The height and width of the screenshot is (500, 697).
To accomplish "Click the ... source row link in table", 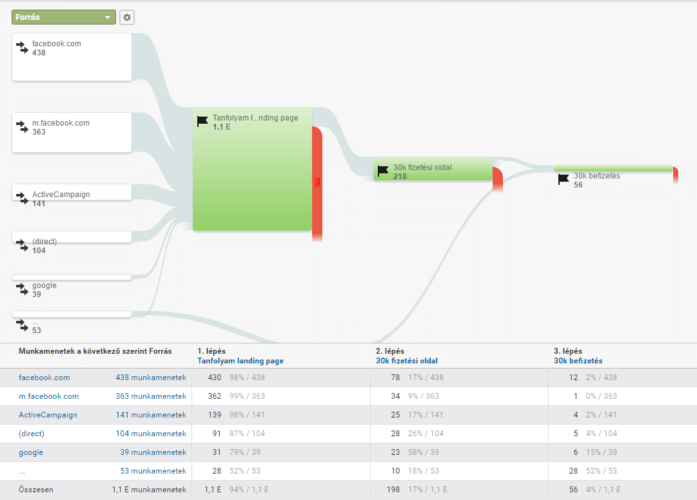I will (x=22, y=471).
